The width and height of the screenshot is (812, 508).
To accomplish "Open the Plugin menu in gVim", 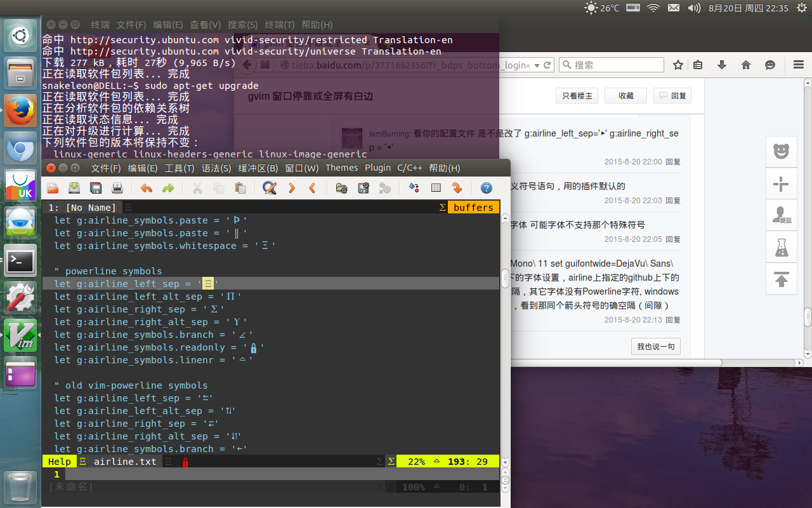I will (377, 168).
